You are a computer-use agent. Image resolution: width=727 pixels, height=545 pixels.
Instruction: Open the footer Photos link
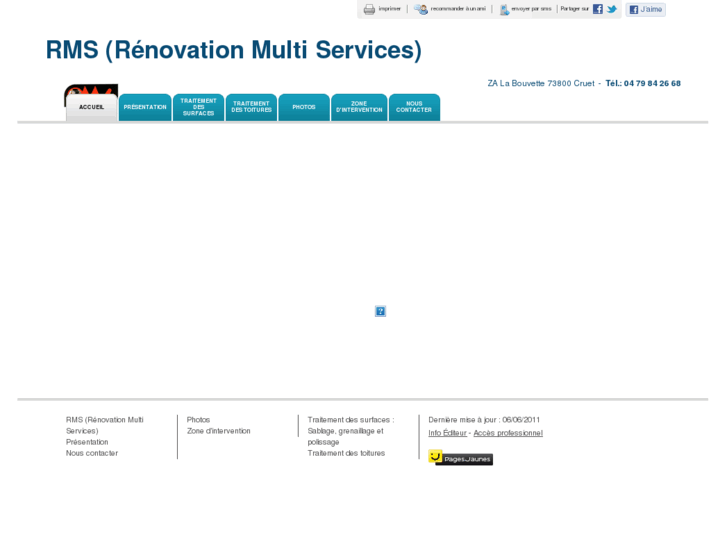[x=198, y=420]
